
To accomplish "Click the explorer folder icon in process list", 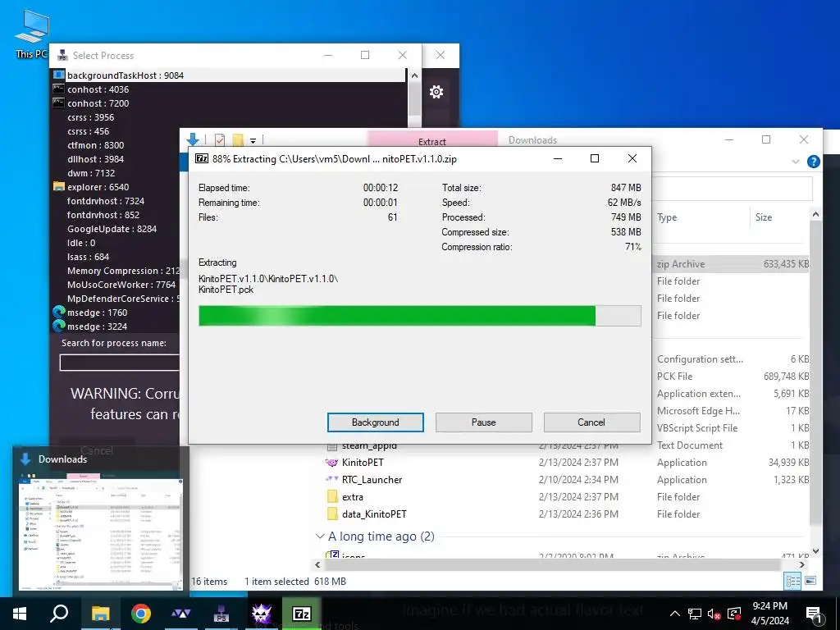I will [59, 187].
